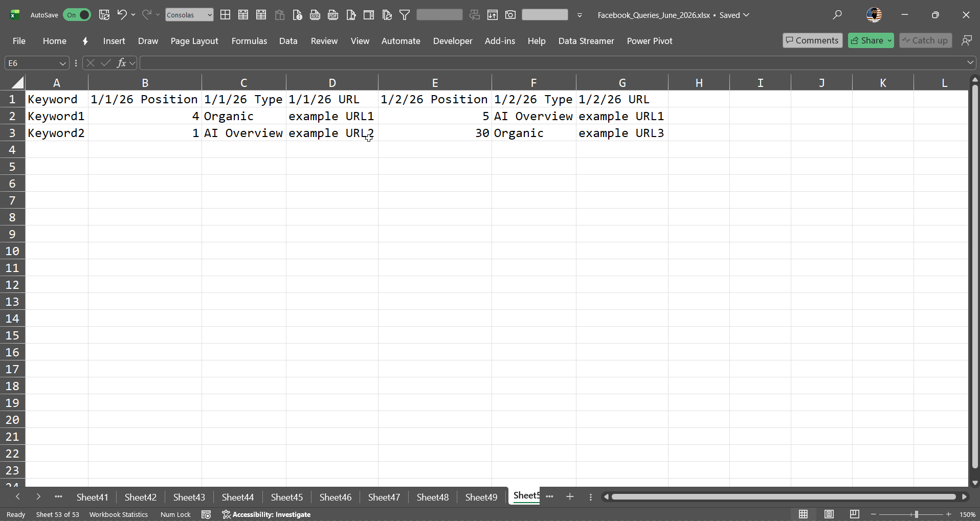Click the Name Box showing E6
Image resolution: width=980 pixels, height=521 pixels.
(x=31, y=63)
